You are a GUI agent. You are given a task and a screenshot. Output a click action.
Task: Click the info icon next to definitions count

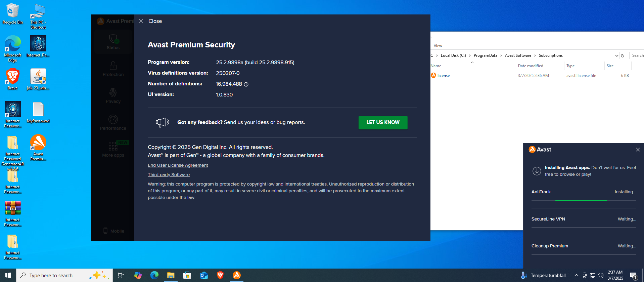pos(246,84)
